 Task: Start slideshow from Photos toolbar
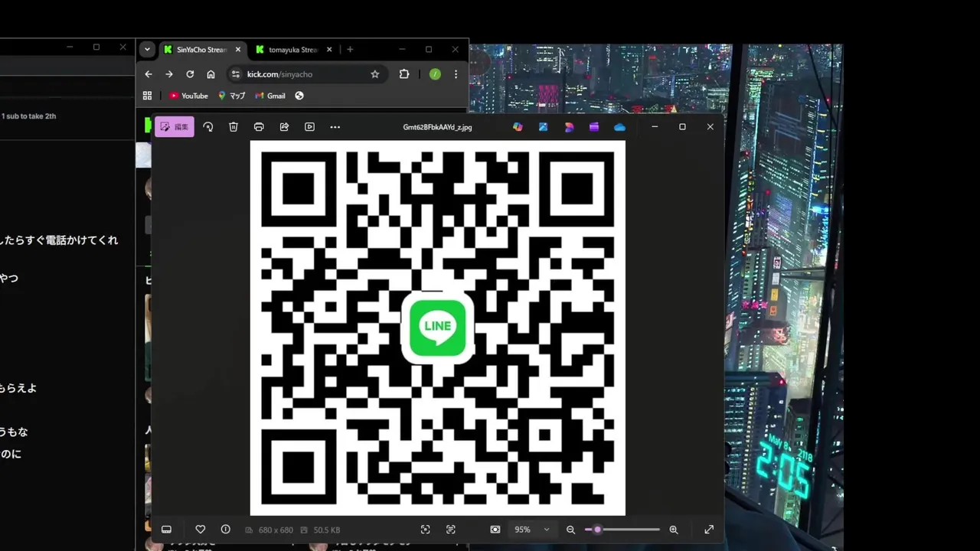tap(309, 127)
